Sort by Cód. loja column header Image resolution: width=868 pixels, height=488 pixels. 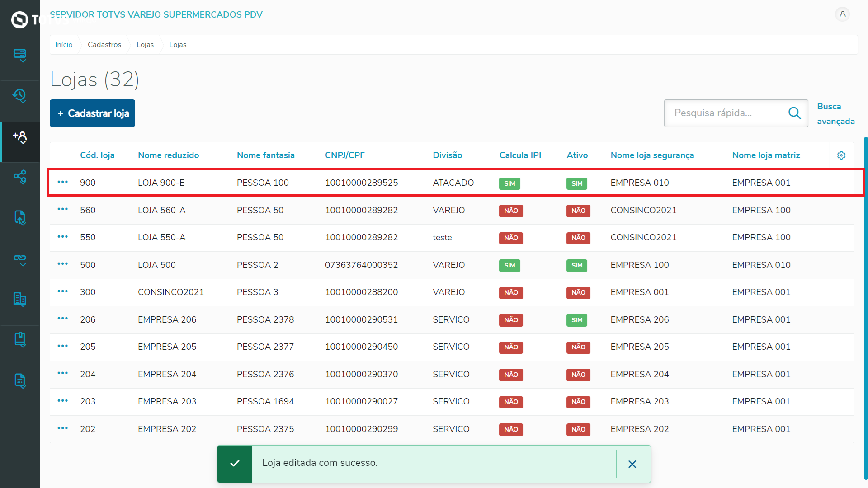pyautogui.click(x=97, y=155)
